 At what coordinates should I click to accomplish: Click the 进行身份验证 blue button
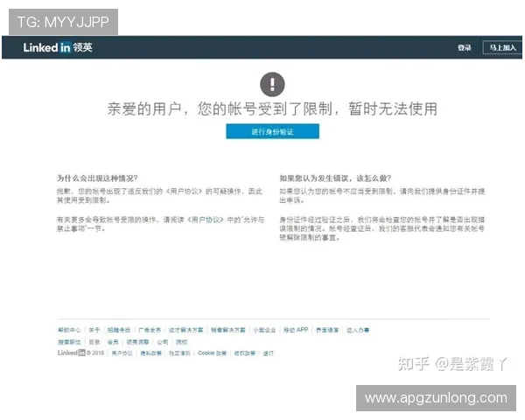tap(272, 131)
